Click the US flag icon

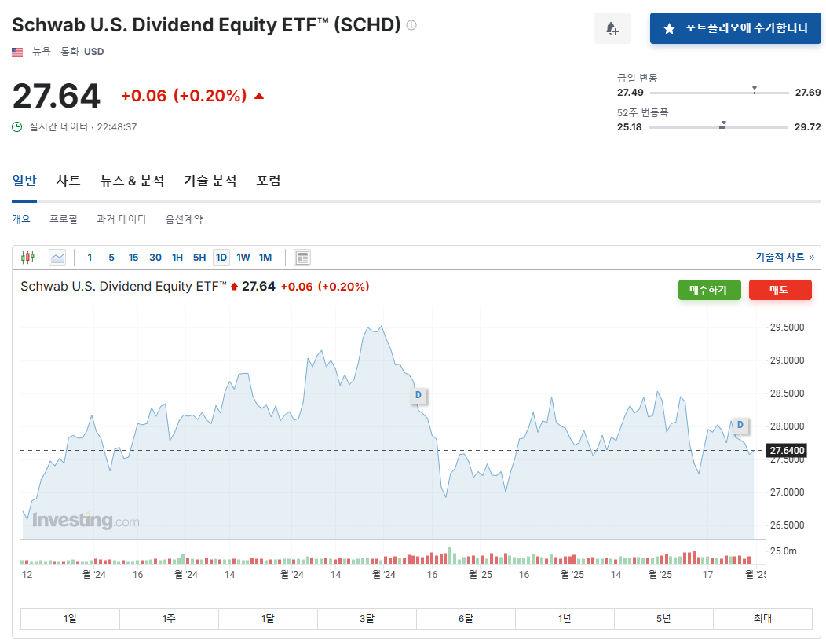click(x=17, y=52)
